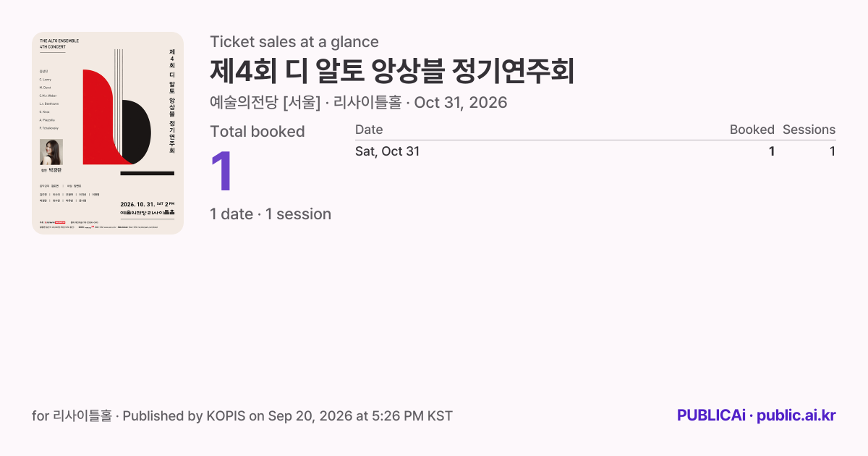Sort by the Date column header
This screenshot has height=456, width=868.
(369, 130)
